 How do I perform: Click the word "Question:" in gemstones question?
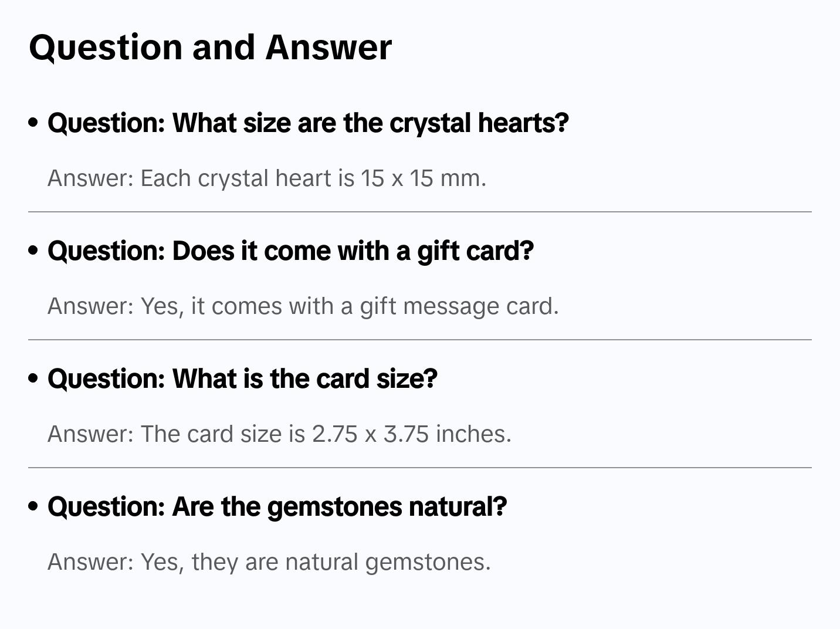[106, 506]
